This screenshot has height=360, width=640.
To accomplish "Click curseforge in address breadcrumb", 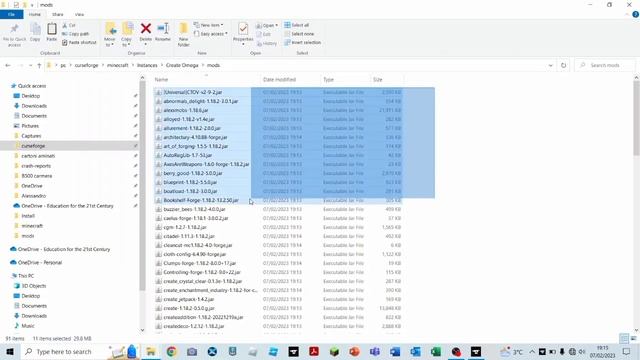I will [87, 65].
